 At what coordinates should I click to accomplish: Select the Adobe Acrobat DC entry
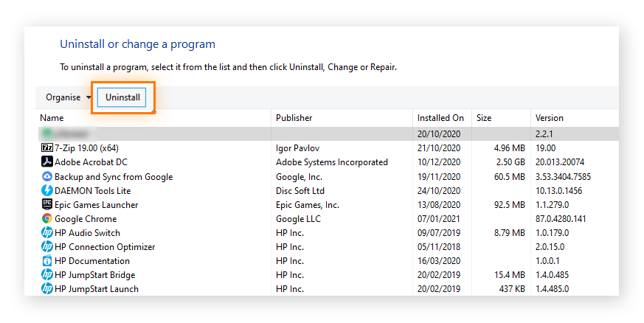point(91,161)
